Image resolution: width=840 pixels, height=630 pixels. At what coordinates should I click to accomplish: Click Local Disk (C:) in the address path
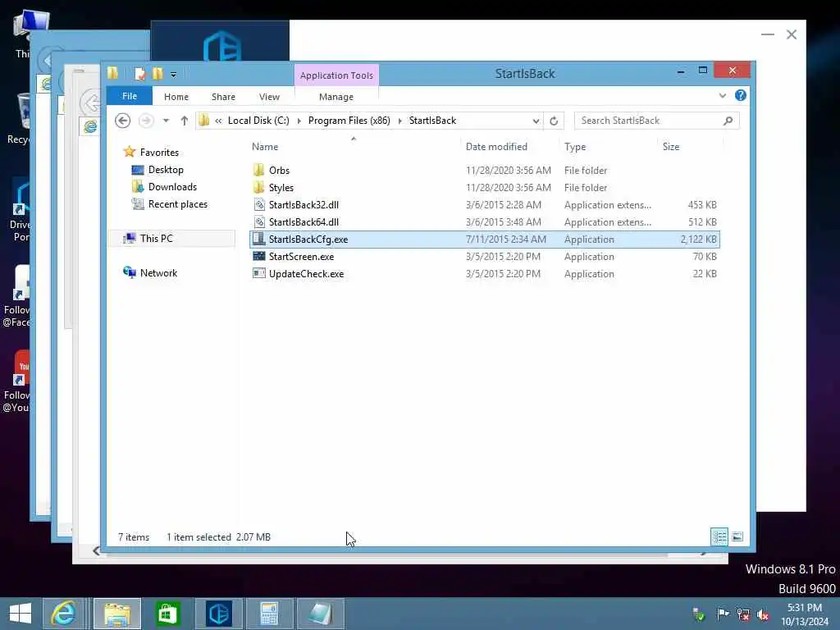258,121
